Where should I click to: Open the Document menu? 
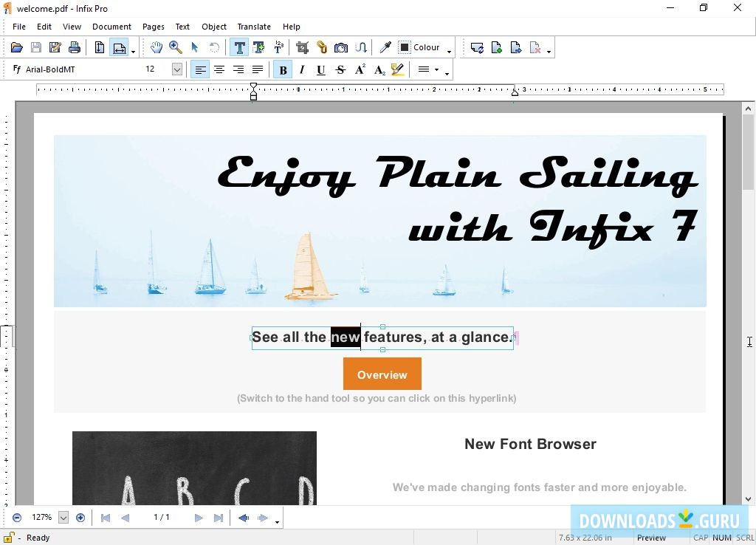click(x=112, y=27)
